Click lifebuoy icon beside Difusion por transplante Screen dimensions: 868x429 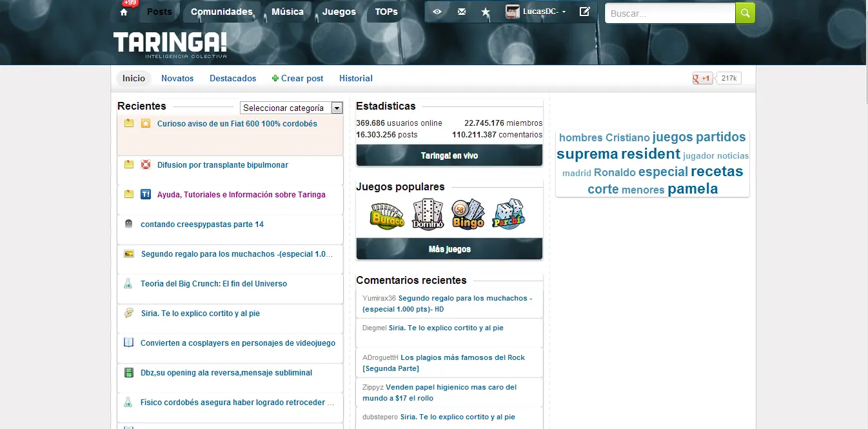click(146, 165)
